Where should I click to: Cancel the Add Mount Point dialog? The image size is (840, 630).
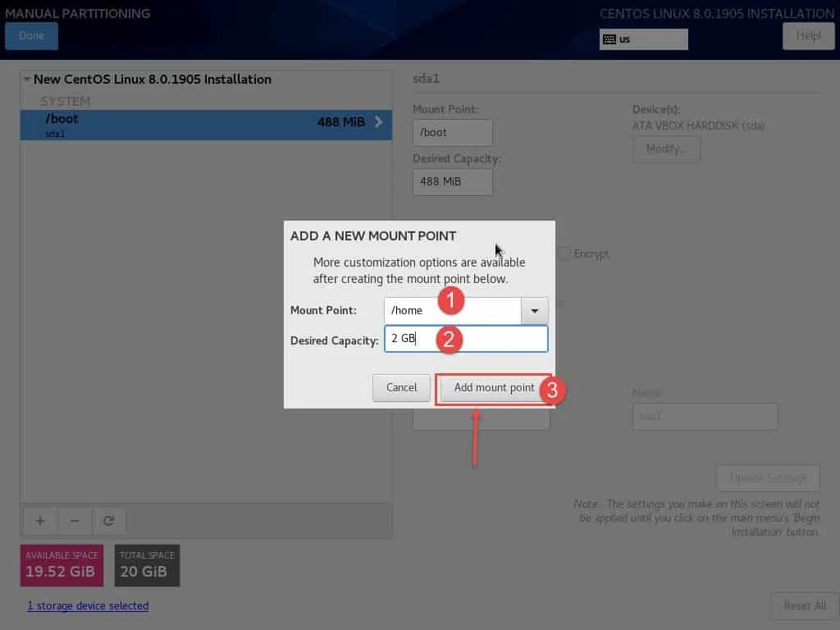coord(401,387)
